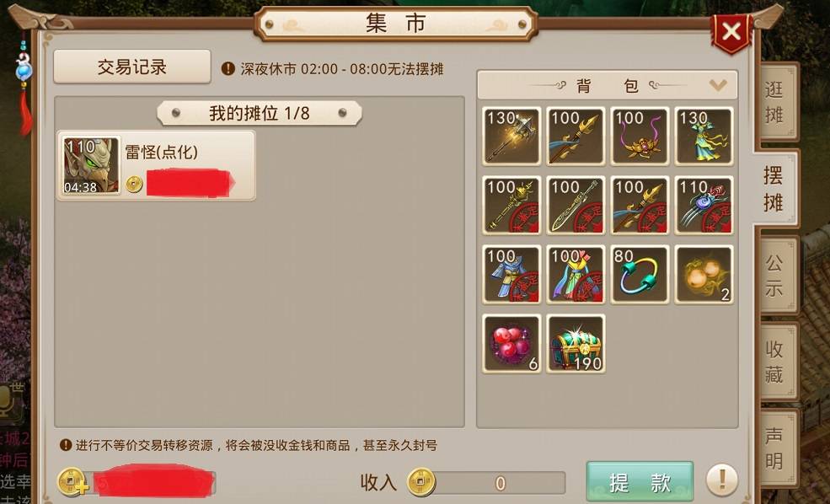Image resolution: width=830 pixels, height=504 pixels.
Task: Select the treasure chest with 190 count
Action: (x=576, y=344)
